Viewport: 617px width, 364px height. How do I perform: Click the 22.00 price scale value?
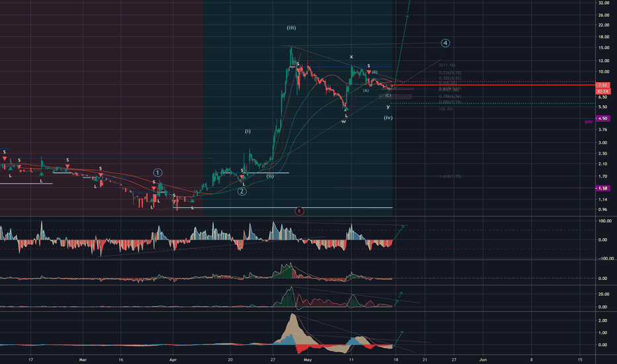coord(604,25)
